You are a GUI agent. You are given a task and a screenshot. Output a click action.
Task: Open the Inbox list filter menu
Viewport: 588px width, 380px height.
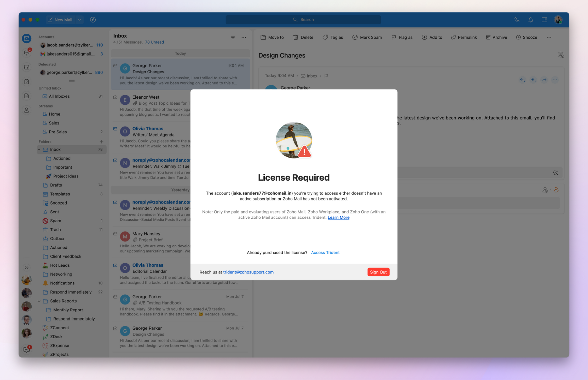tap(233, 37)
